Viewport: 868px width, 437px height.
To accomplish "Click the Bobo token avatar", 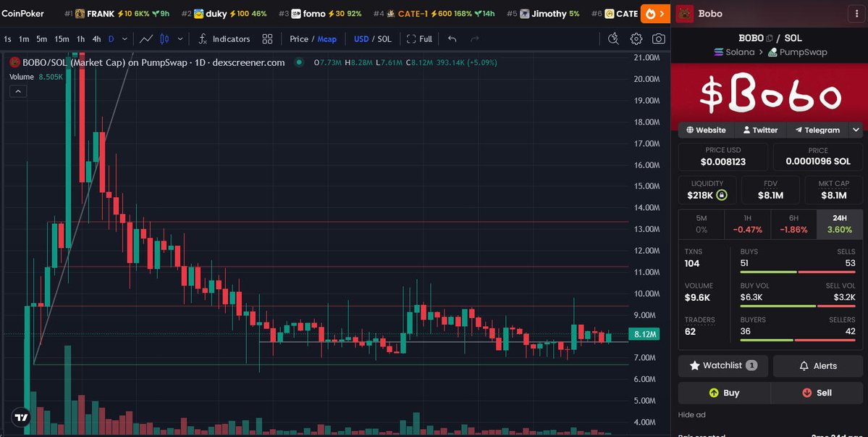I will [685, 14].
